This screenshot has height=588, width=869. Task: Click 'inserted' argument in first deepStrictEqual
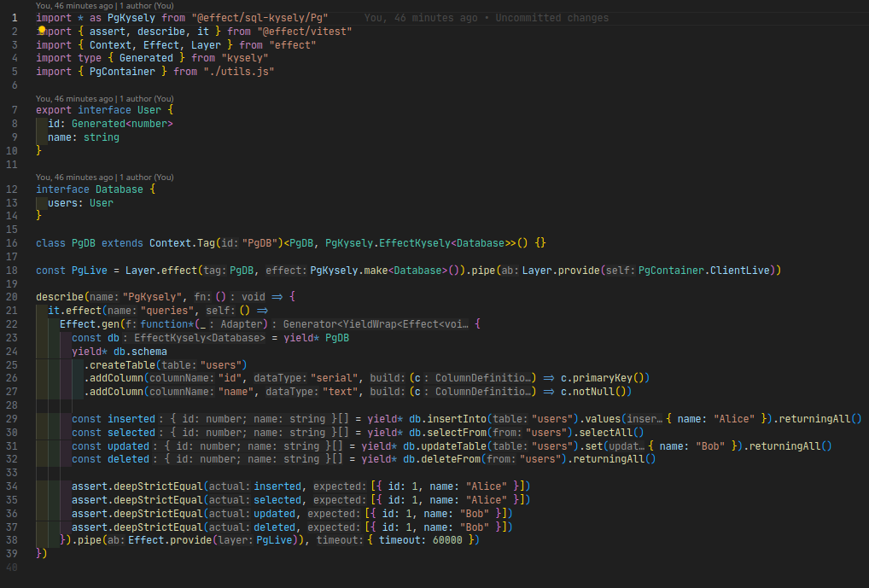277,486
